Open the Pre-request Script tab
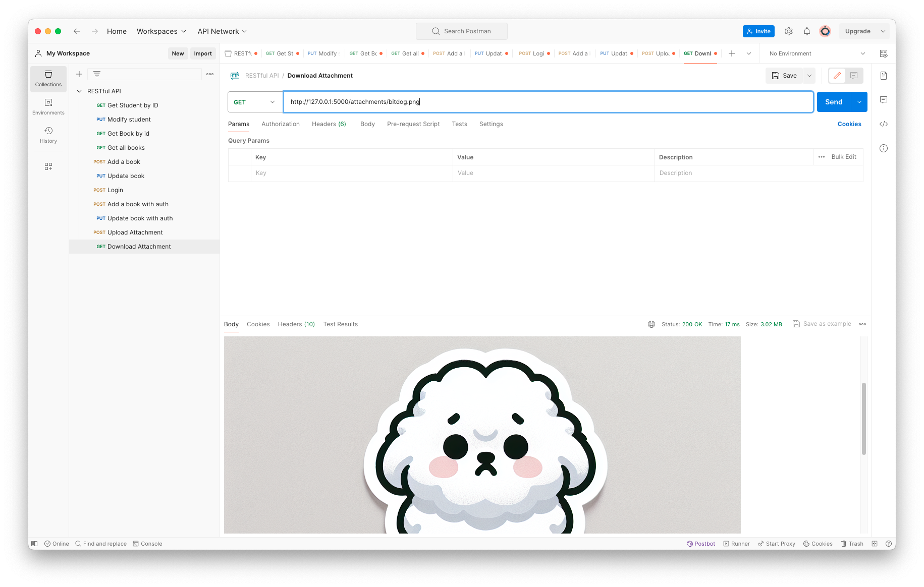 413,124
